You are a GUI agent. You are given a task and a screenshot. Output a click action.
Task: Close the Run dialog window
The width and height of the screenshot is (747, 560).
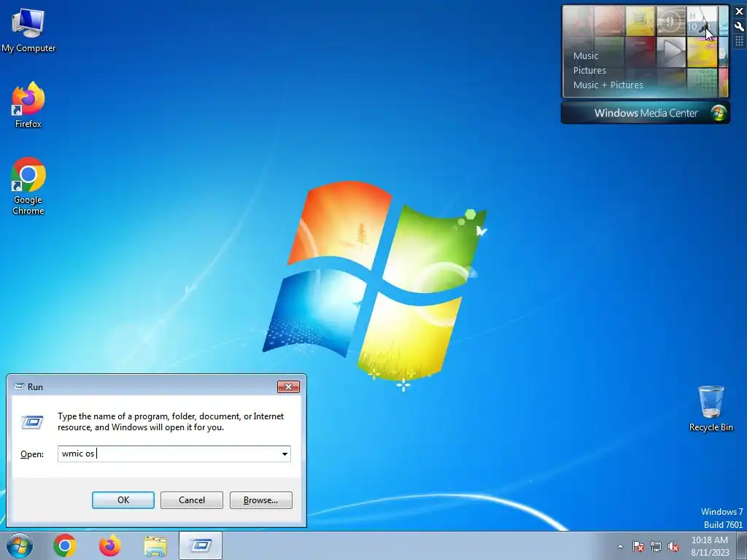pyautogui.click(x=288, y=386)
